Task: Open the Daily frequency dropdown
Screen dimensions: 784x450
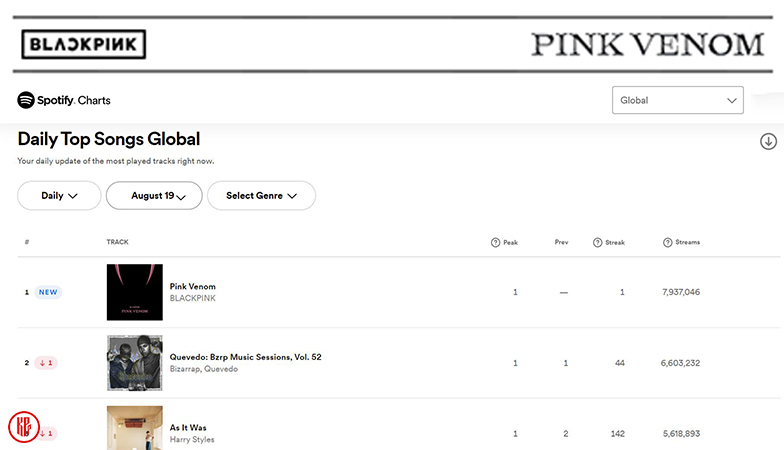Action: pyautogui.click(x=59, y=196)
